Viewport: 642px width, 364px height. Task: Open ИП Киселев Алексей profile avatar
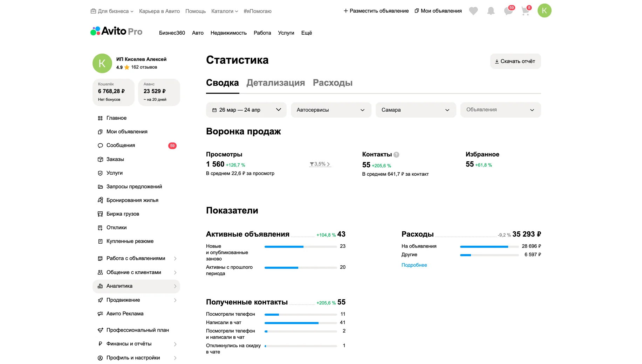(x=102, y=63)
